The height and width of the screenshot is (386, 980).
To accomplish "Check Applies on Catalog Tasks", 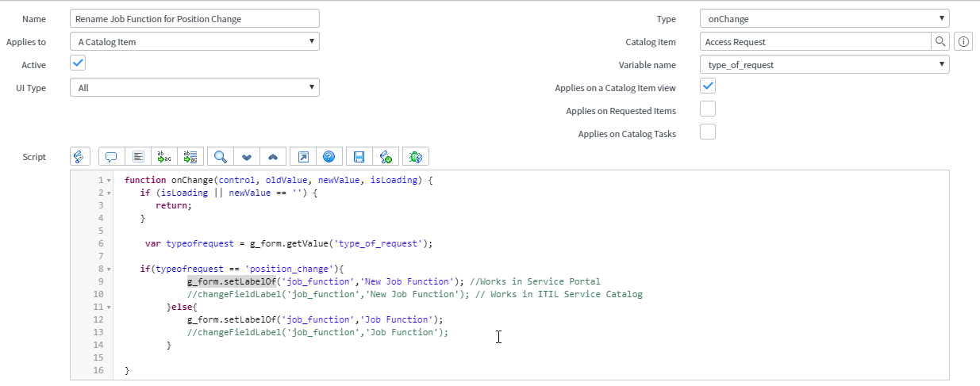I will (708, 132).
